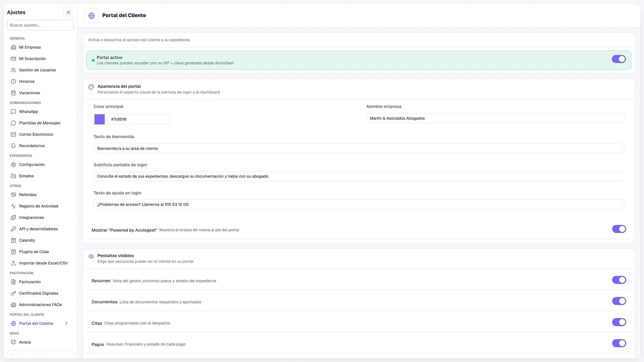
Task: Go to Referidos settings
Action: point(28,195)
